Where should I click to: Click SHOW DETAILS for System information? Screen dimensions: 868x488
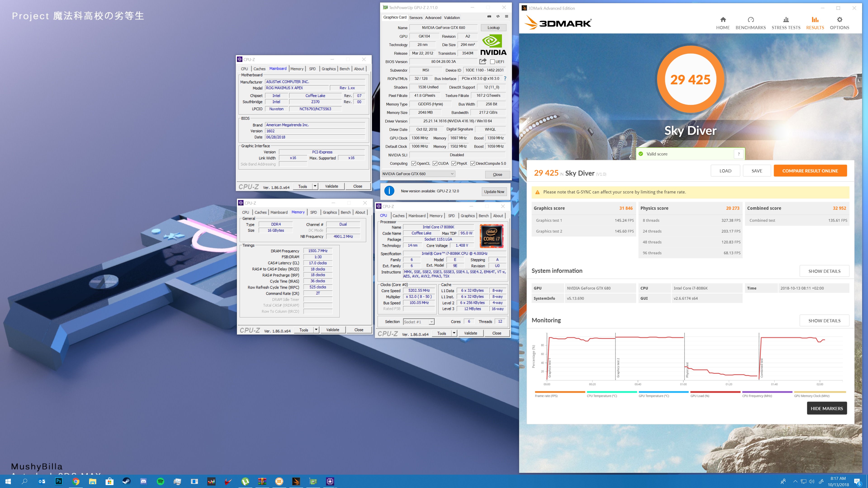pos(824,271)
